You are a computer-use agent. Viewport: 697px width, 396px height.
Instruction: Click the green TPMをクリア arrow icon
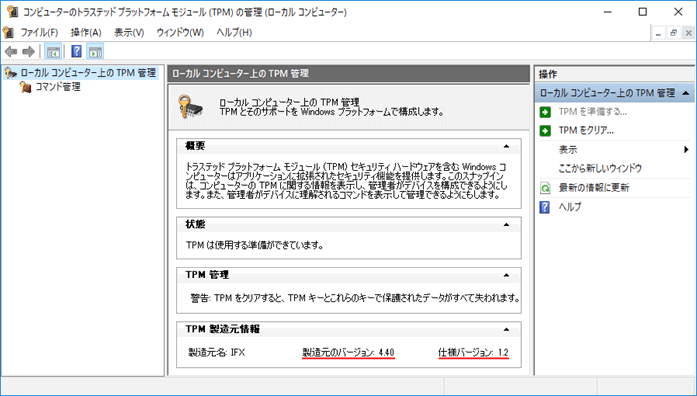(x=545, y=131)
